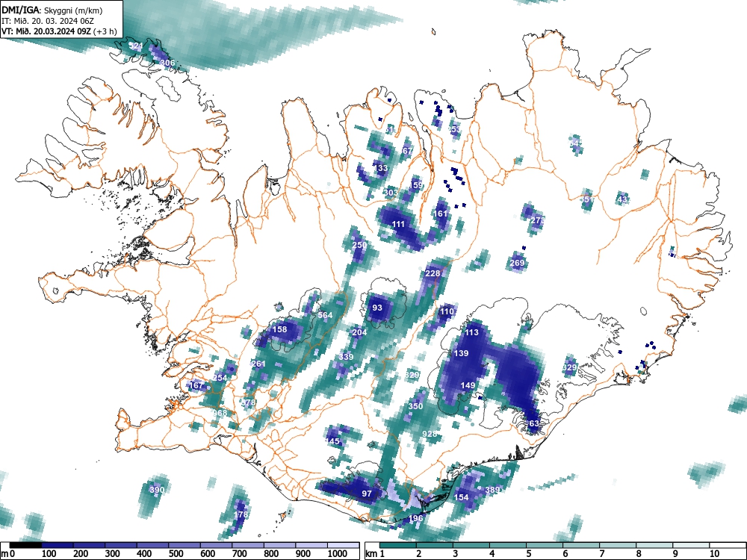Click the visibility value 111 on the map
The image size is (747, 560).
[x=398, y=224]
